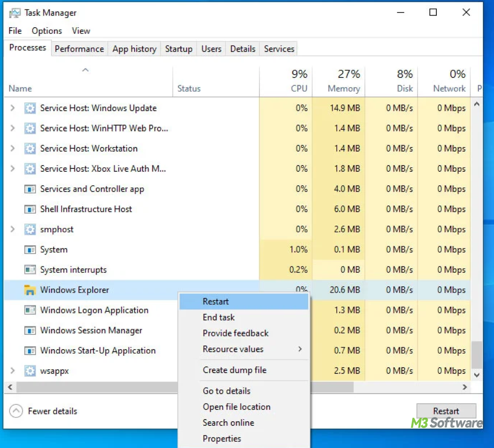The image size is (494, 448).
Task: Sort by the Network column header
Action: click(x=444, y=82)
